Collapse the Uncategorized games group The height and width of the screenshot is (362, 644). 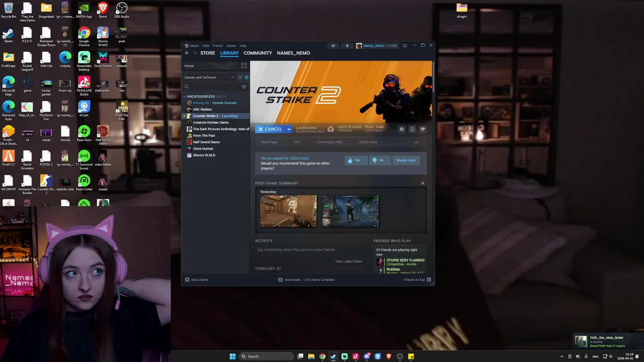pyautogui.click(x=185, y=97)
